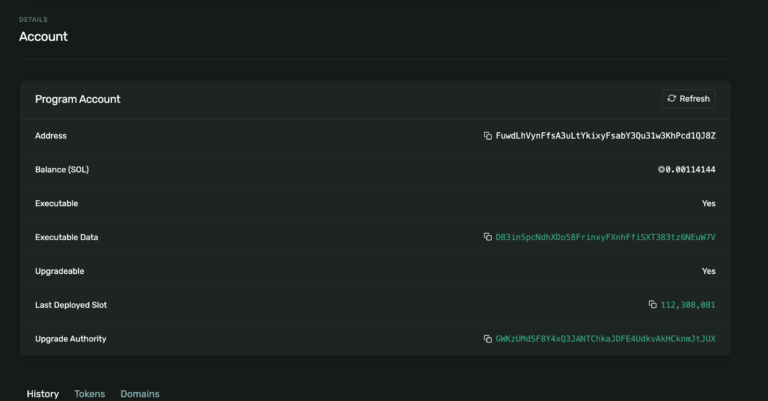Copy the Last Deployed Slot number

652,305
